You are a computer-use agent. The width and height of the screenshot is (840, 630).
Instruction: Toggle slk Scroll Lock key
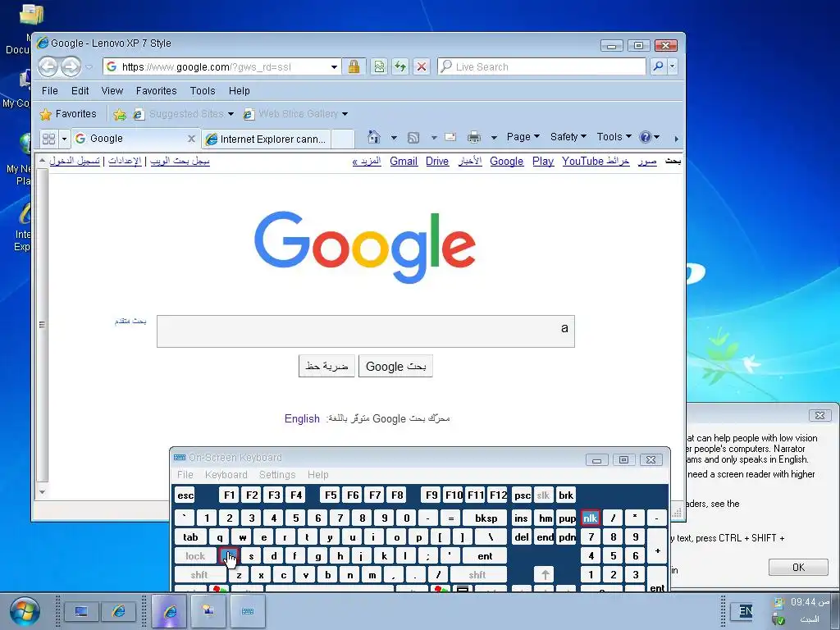[x=543, y=495]
